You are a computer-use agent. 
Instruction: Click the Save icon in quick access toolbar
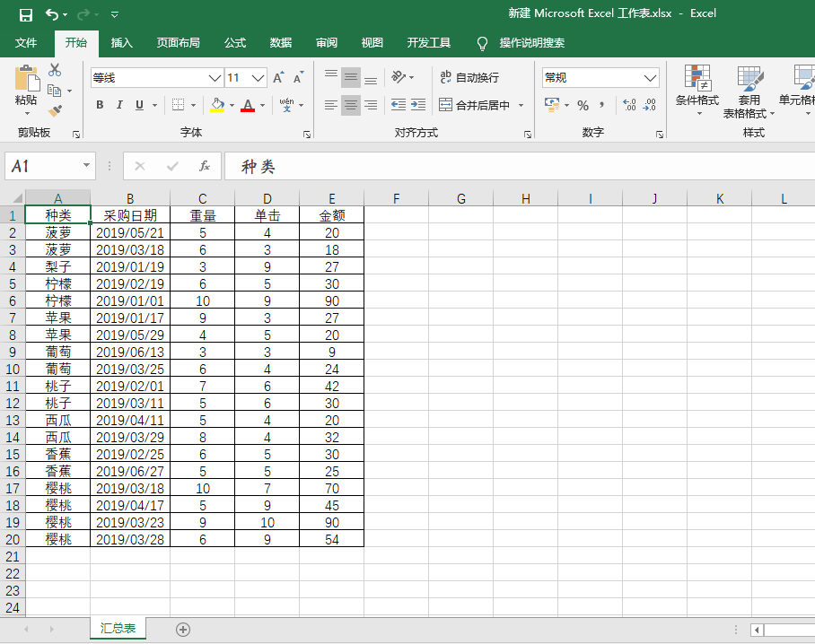tap(25, 14)
